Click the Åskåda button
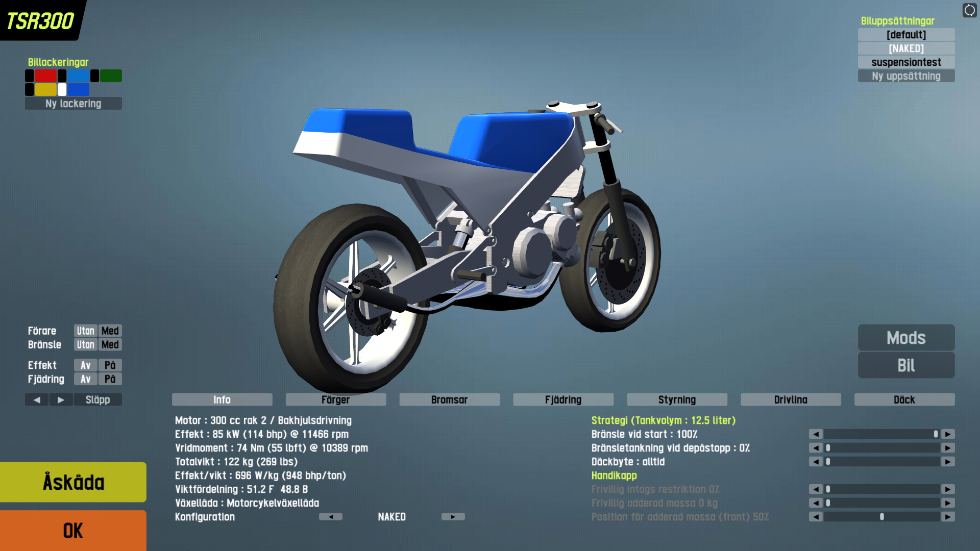The height and width of the screenshot is (551, 980). 73,482
